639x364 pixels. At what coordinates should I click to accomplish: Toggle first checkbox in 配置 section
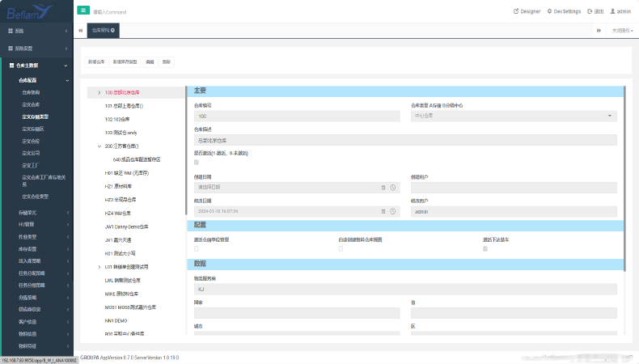196,248
